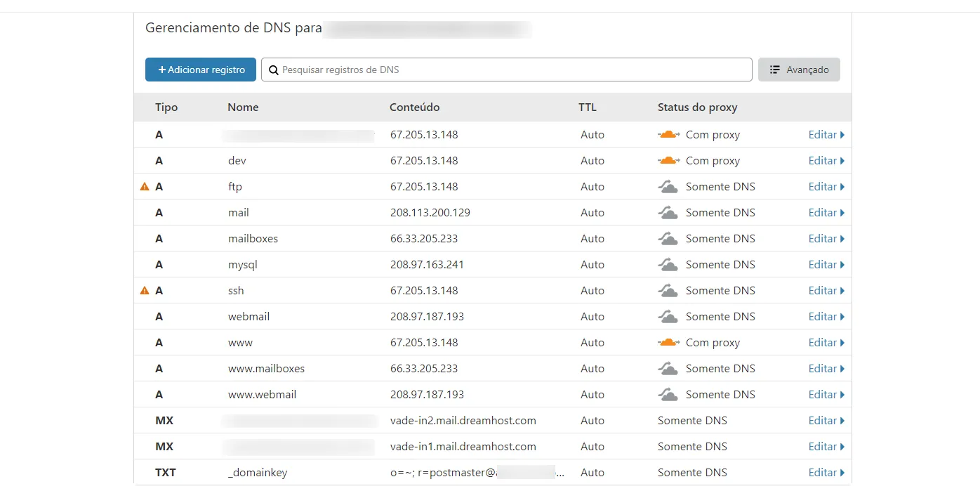Edit the vade-in2.mail.dreamhost.com MX record
This screenshot has width=980, height=491.
826,420
